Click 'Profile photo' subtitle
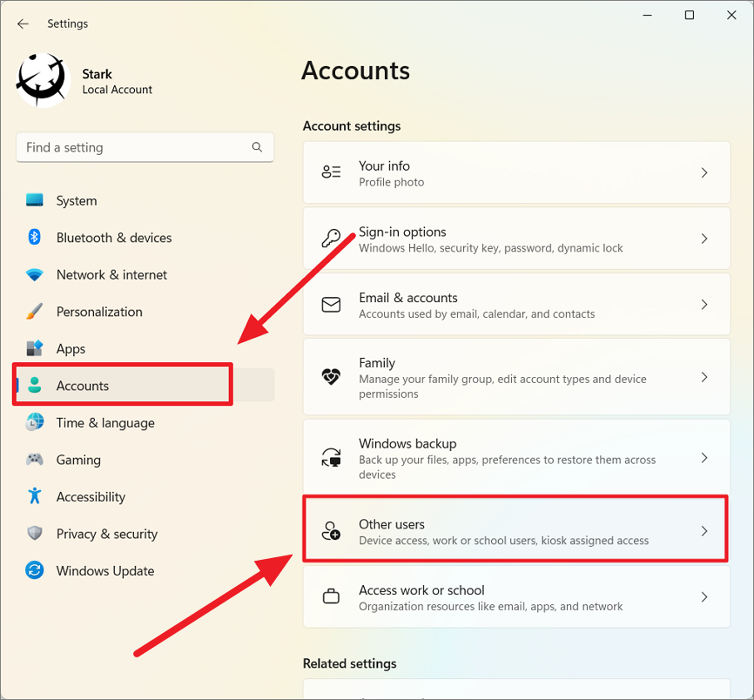754x700 pixels. pos(392,182)
